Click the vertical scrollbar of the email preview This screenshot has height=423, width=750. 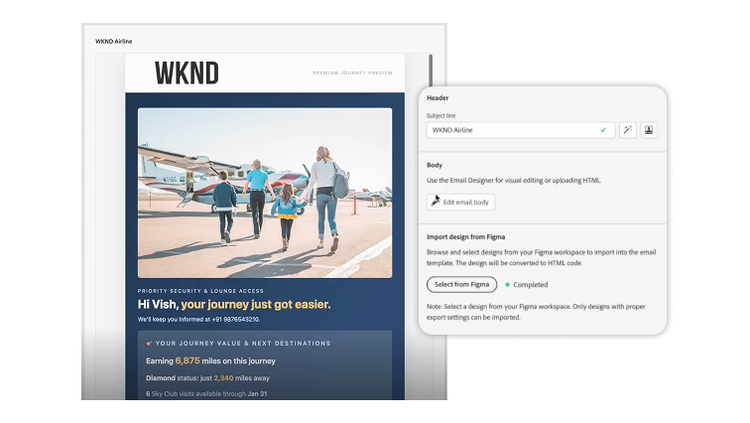431,70
